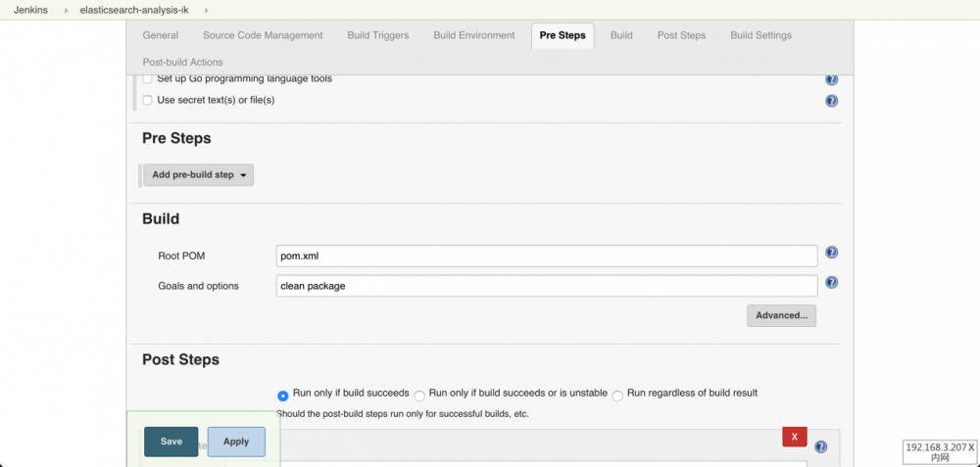Viewport: 980px width, 467px height.
Task: Switch to Post-build Actions tab
Action: tap(182, 63)
